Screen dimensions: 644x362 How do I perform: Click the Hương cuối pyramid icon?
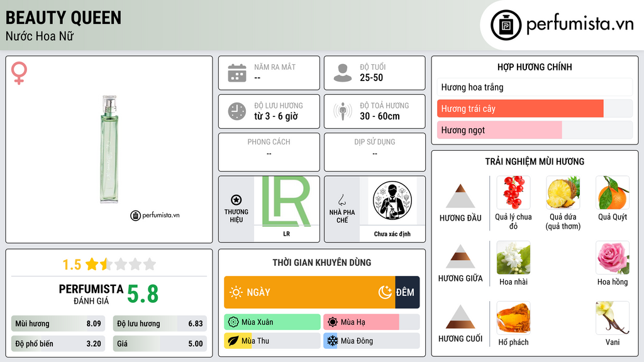[460, 317]
